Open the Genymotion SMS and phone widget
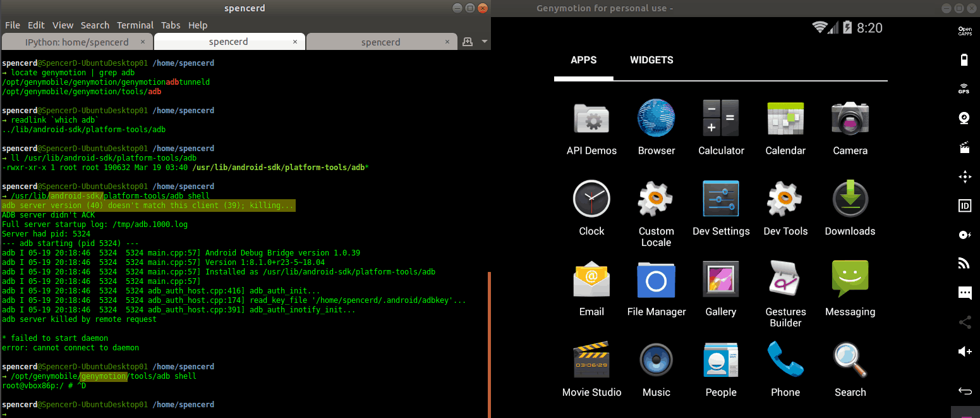 pos(965,293)
